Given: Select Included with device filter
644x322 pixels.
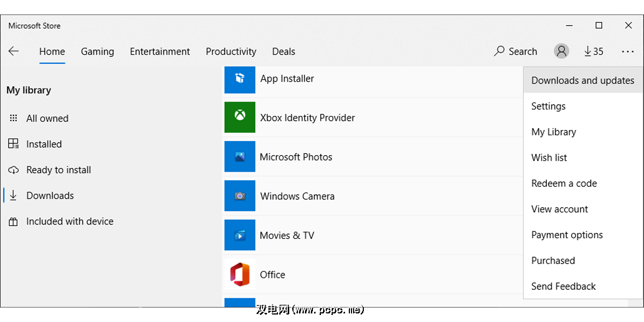Looking at the screenshot, I should 70,222.
